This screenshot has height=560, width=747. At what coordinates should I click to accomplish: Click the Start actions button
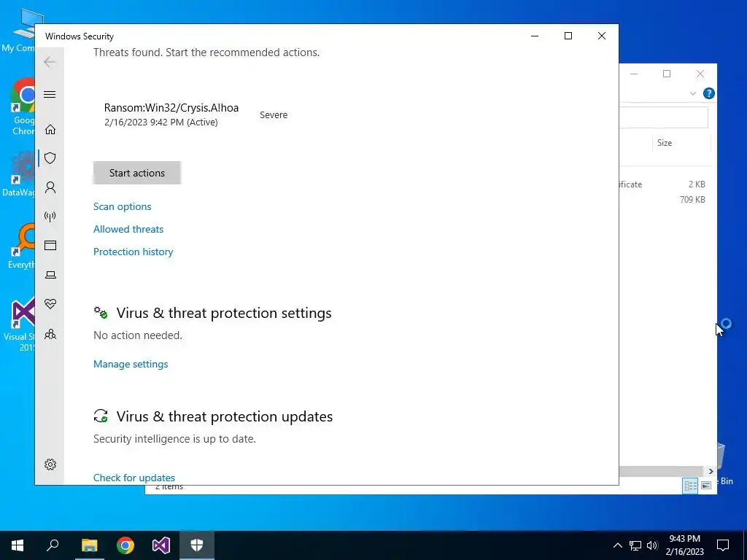tap(136, 173)
